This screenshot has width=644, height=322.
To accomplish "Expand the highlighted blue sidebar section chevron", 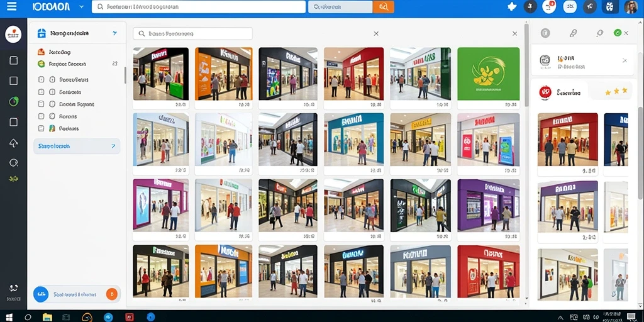I will (x=113, y=146).
